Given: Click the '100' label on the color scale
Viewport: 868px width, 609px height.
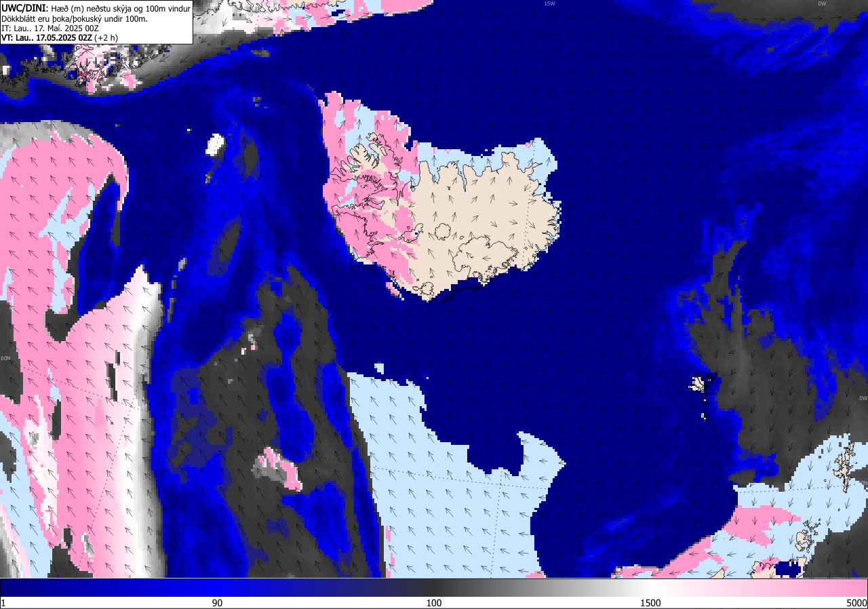Looking at the screenshot, I should pyautogui.click(x=434, y=603).
